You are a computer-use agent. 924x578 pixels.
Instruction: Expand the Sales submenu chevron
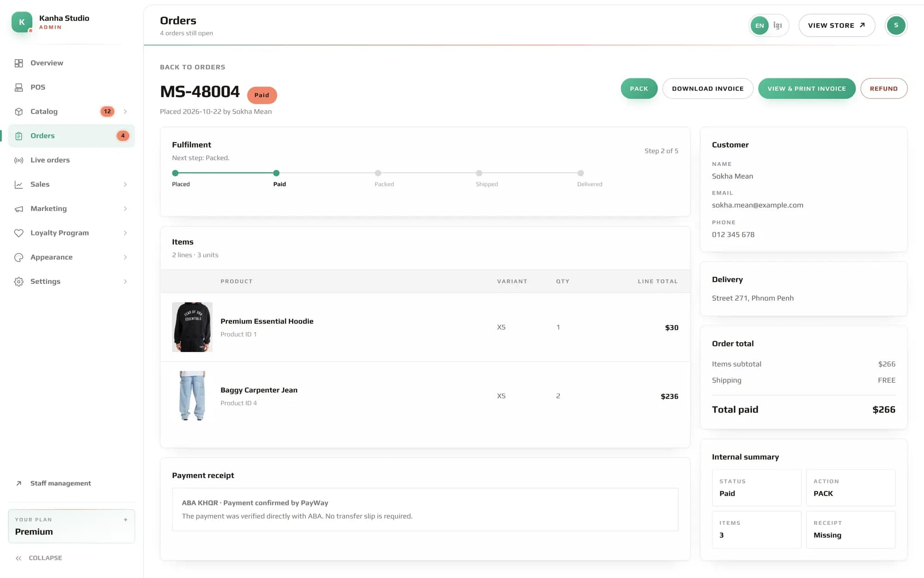click(125, 184)
